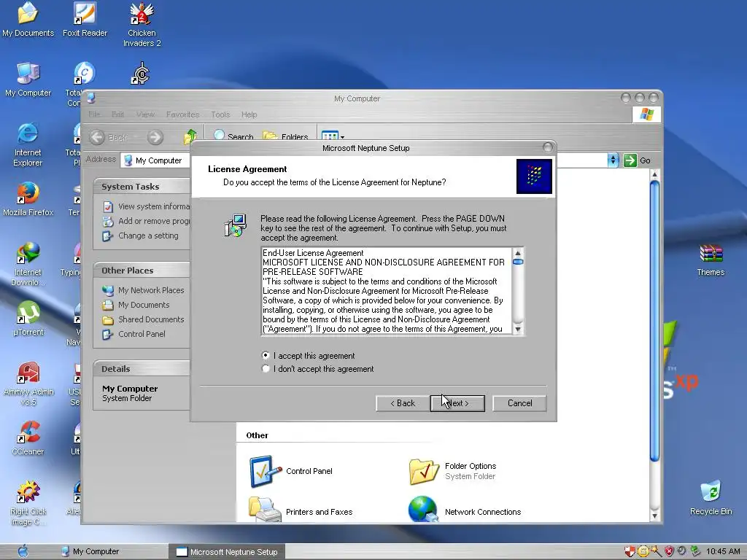Open My Documents desktop icon
Image resolution: width=747 pixels, height=560 pixels.
tap(28, 20)
